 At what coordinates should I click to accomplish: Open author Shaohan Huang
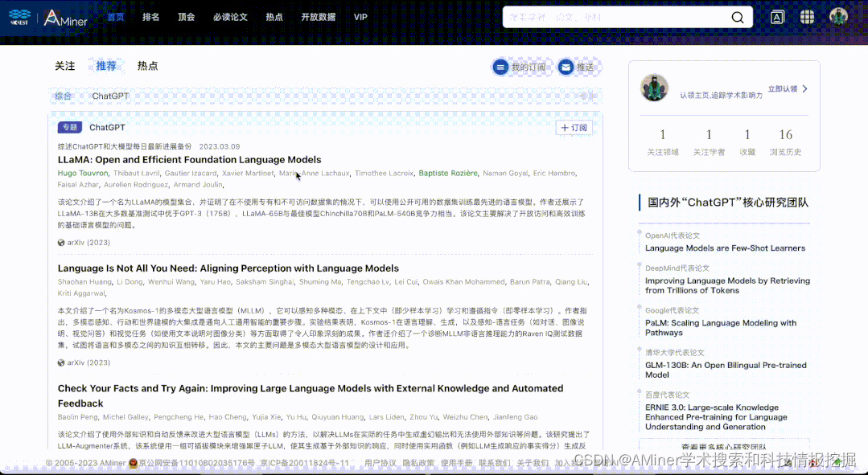(84, 281)
